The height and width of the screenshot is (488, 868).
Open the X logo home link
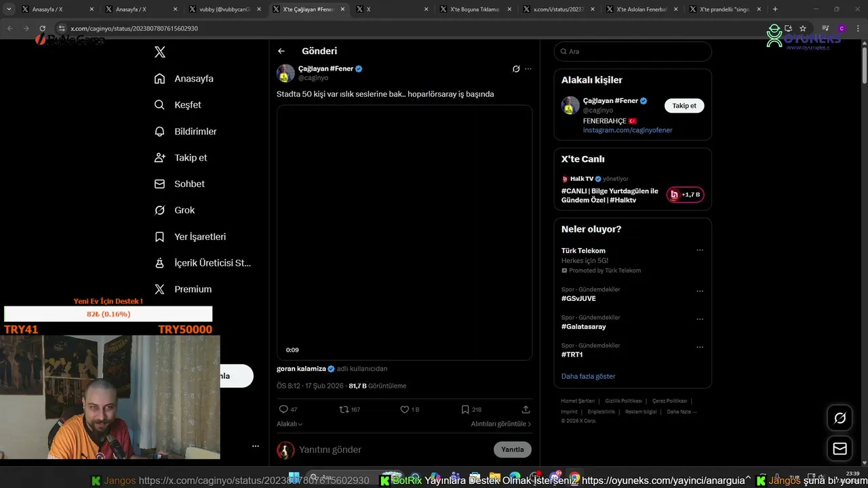tap(159, 52)
